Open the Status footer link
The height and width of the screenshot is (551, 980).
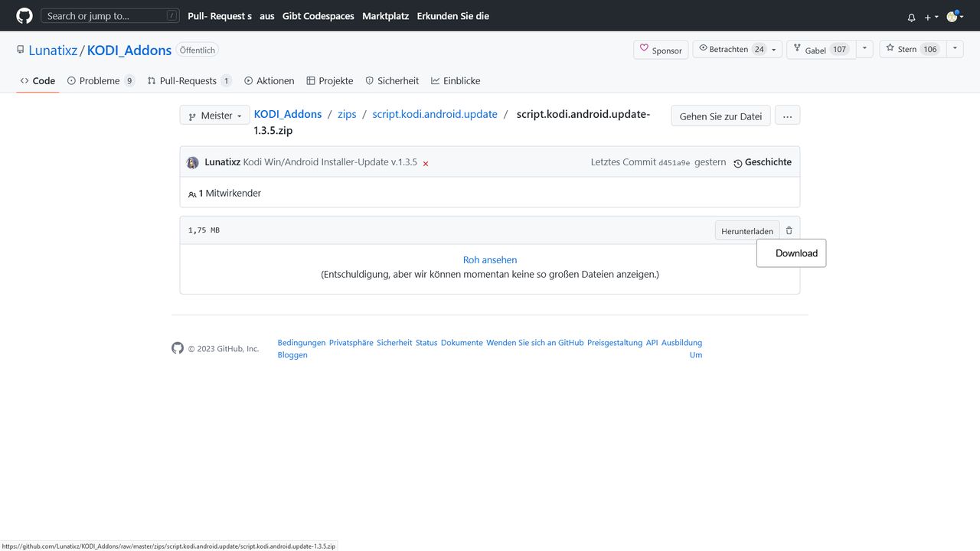coord(426,343)
